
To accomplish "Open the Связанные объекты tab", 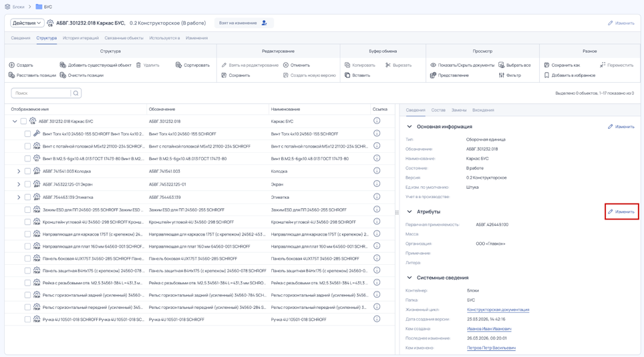I will coord(124,38).
